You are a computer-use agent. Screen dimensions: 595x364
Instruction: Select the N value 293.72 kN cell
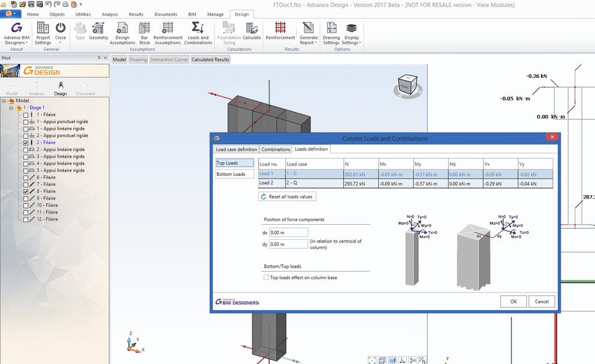[x=360, y=183]
